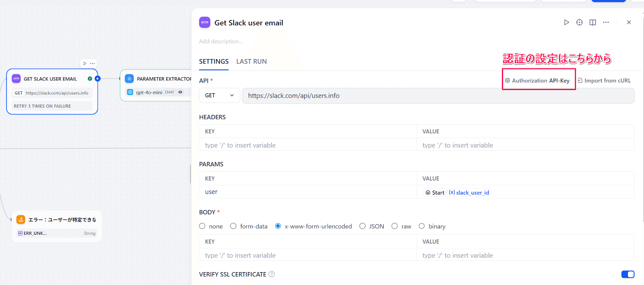This screenshot has width=644, height=285.
Task: Open the panel's three-dot more options menu
Action: (606, 23)
